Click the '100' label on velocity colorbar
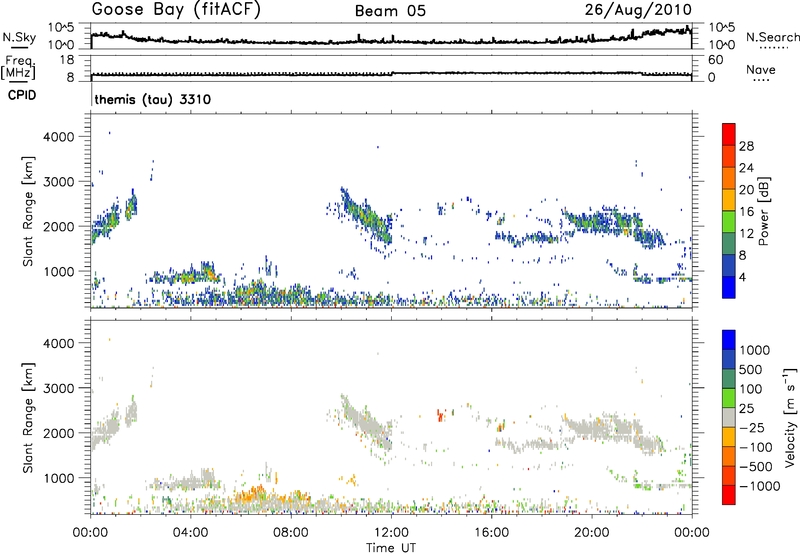Screen dimensions: 800x554 point(749,389)
